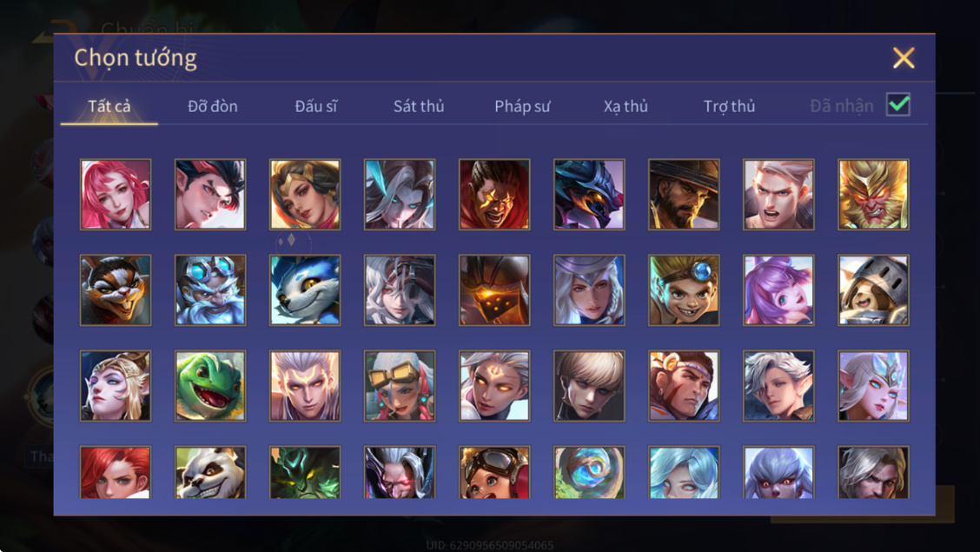View the Đấu sĩ tab
980x552 pixels.
tap(315, 106)
